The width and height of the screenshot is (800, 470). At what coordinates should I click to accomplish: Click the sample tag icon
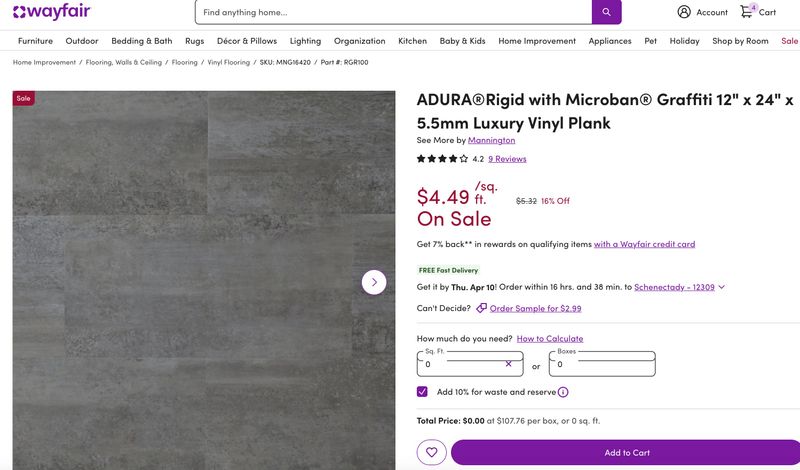481,308
